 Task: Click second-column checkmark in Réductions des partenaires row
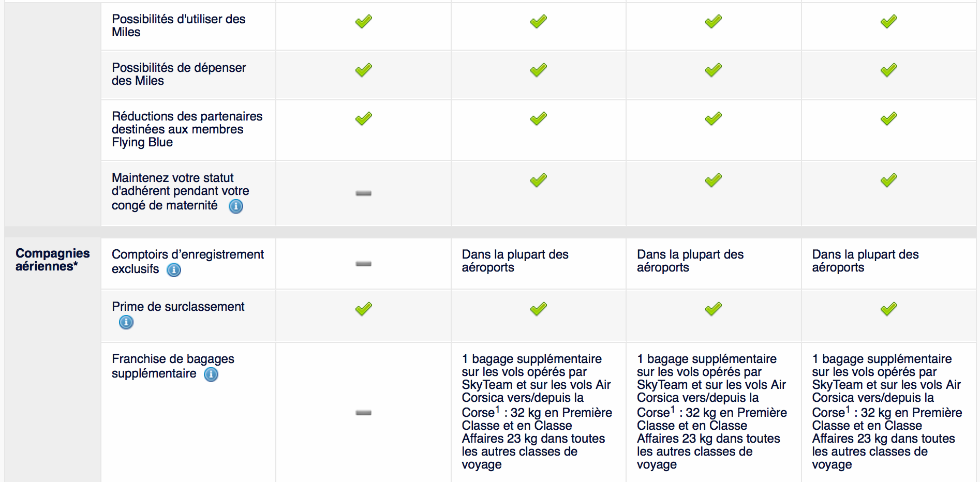coord(539,119)
